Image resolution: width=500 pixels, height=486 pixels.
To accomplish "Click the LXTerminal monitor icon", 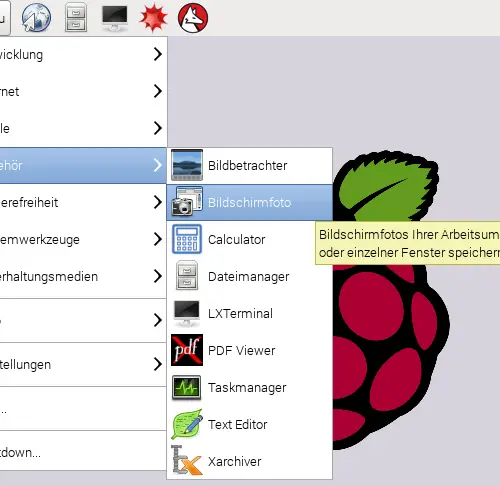I will point(187,313).
